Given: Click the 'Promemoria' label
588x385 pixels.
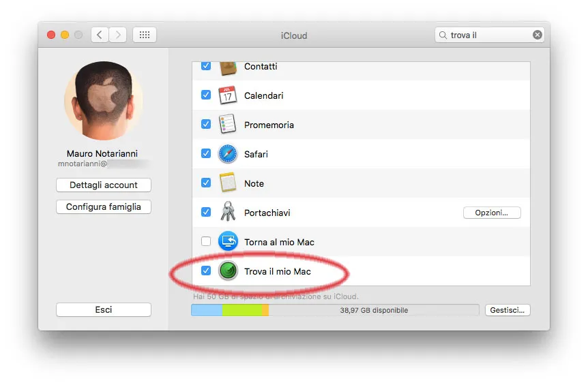Looking at the screenshot, I should pyautogui.click(x=269, y=125).
